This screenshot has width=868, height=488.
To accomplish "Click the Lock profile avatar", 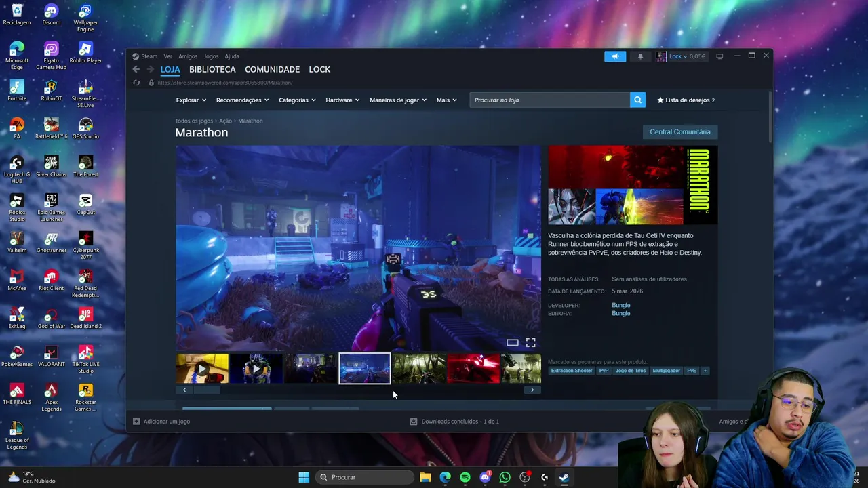I will 661,56.
